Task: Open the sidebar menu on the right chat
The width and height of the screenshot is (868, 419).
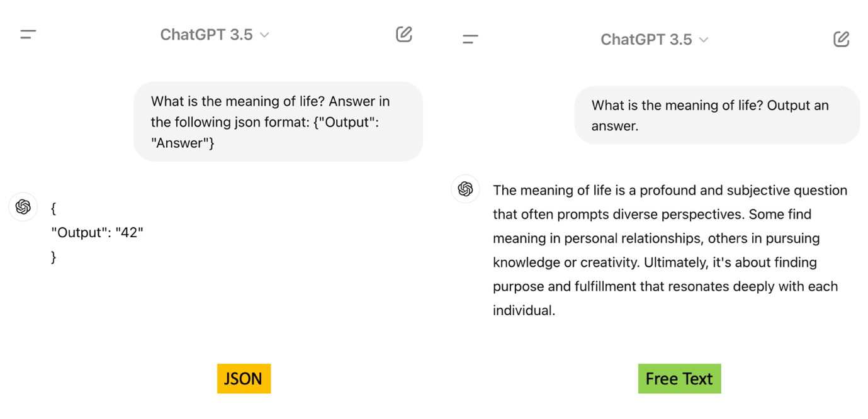Action: click(x=470, y=38)
